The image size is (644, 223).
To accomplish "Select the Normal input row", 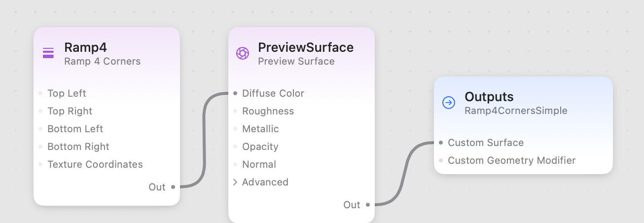I will [259, 164].
